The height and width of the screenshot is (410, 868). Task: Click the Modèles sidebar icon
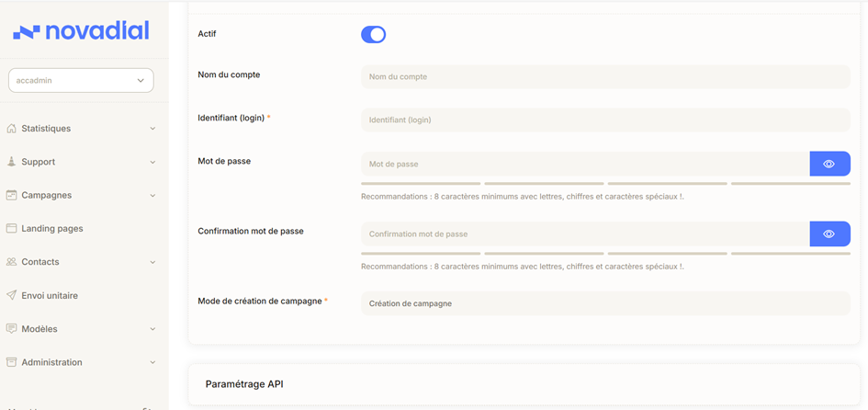coord(12,329)
